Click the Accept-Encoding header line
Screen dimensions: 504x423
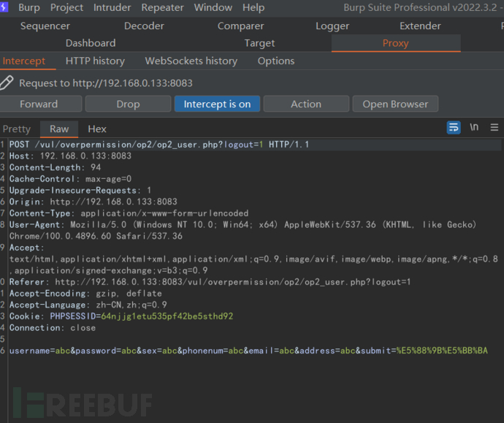point(85,294)
